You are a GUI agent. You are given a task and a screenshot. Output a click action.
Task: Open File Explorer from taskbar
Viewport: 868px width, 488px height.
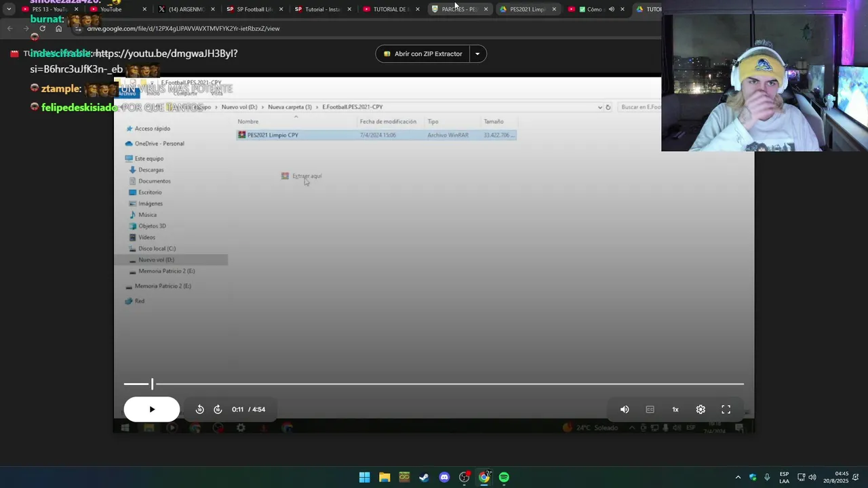click(384, 477)
